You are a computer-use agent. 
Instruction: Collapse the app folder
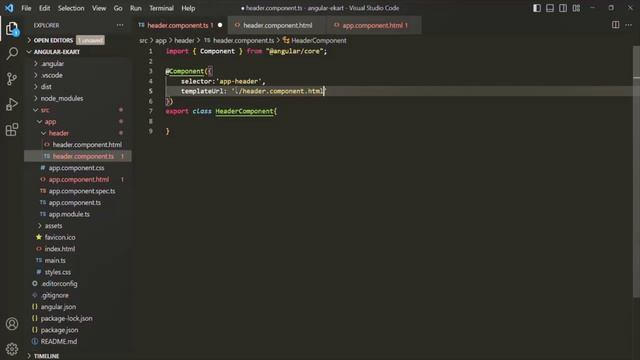(x=50, y=122)
